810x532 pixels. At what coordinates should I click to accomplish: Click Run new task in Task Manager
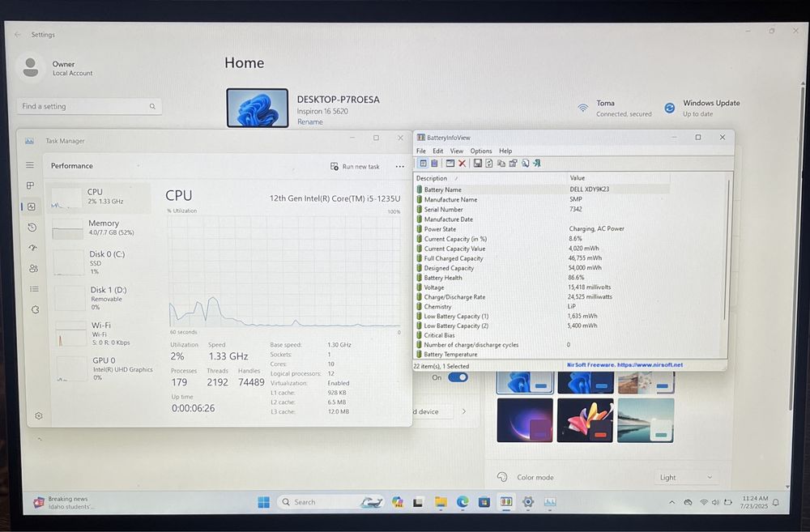(355, 166)
